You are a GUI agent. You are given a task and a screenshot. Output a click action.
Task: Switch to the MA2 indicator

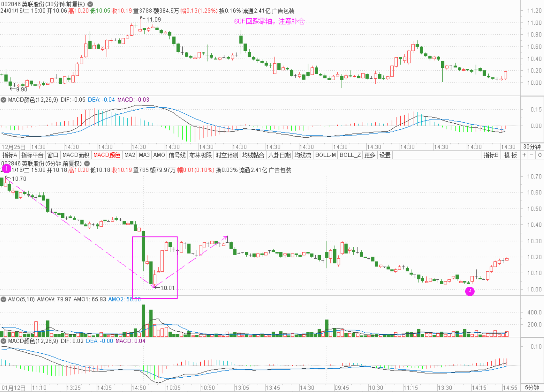[x=130, y=155]
